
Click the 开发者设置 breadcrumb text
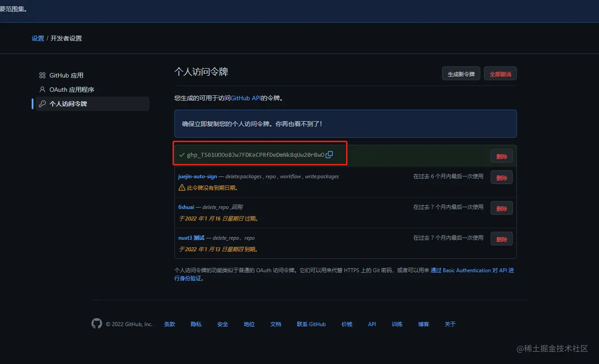click(x=66, y=38)
